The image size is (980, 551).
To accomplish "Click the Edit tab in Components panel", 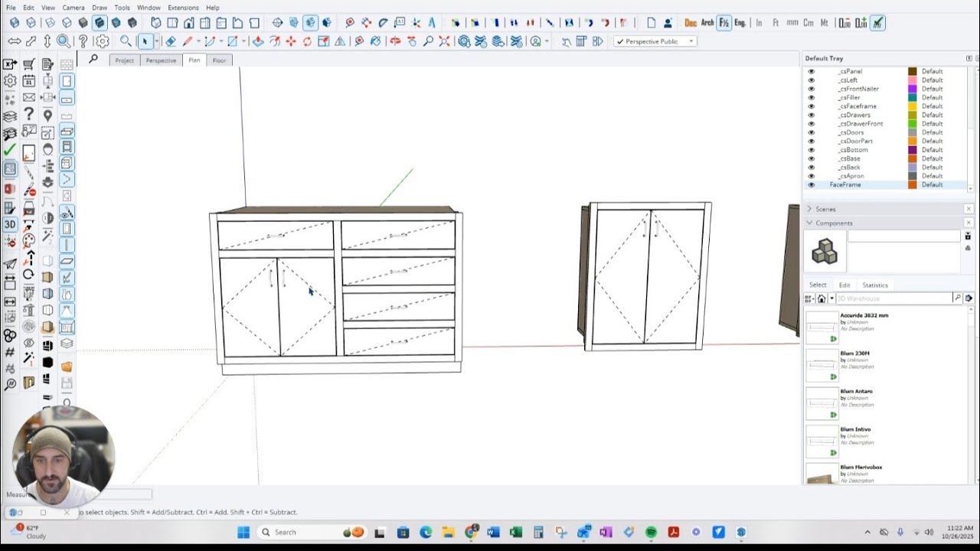I will (844, 285).
